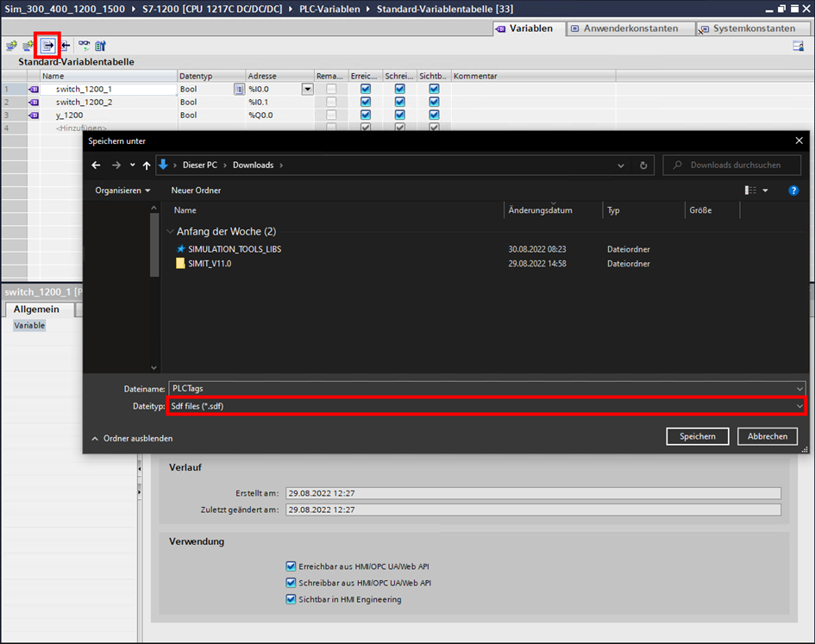
Task: Open address dropdown for switch_1200_1
Action: (x=307, y=89)
